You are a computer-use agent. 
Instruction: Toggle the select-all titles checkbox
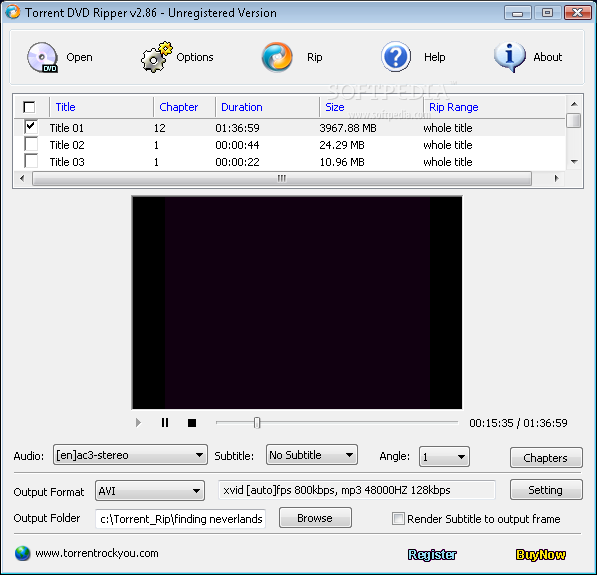pos(29,107)
